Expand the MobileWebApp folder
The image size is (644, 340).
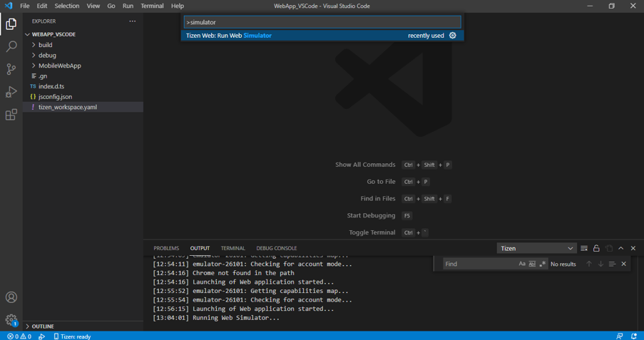(x=59, y=66)
